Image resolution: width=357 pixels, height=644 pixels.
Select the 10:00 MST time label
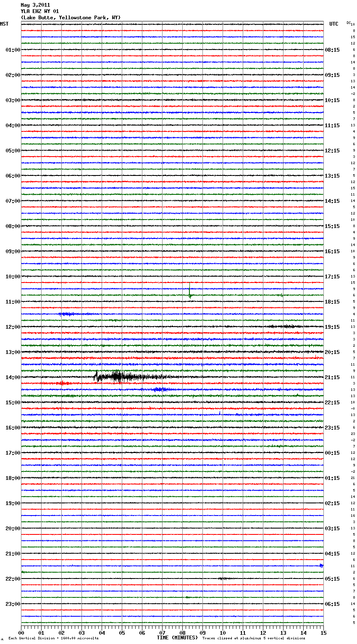13,277
